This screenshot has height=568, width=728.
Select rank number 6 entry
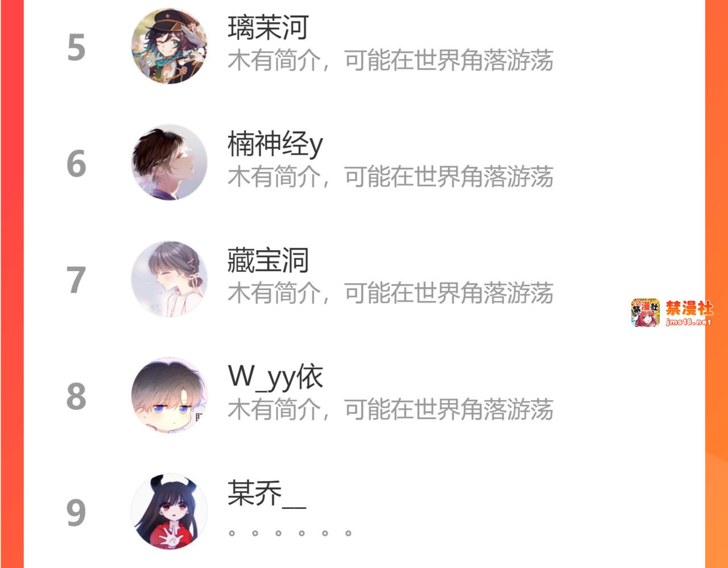coord(76,164)
